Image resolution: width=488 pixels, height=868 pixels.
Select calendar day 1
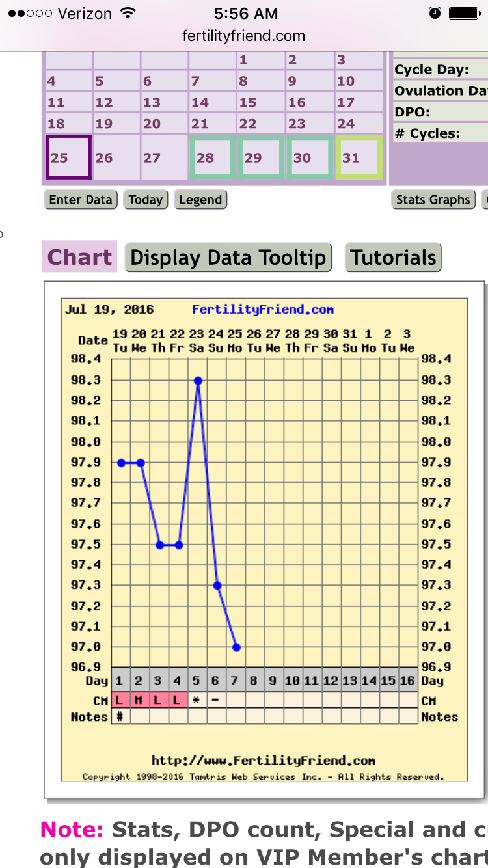coord(260,61)
